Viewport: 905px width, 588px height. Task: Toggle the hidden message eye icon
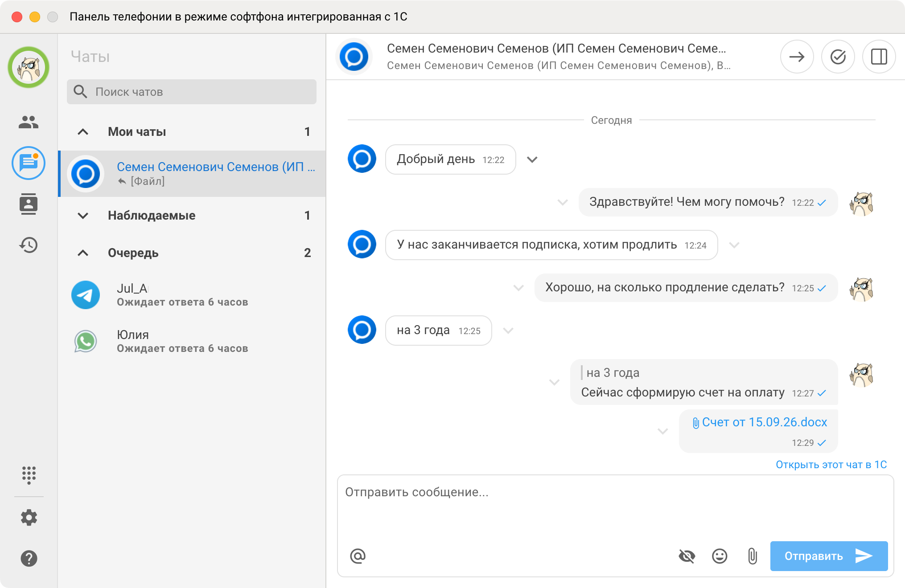(687, 556)
